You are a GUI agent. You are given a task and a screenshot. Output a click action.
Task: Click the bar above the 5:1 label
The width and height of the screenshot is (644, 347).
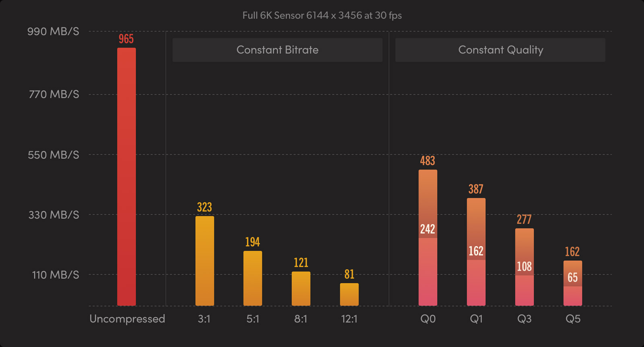click(253, 278)
